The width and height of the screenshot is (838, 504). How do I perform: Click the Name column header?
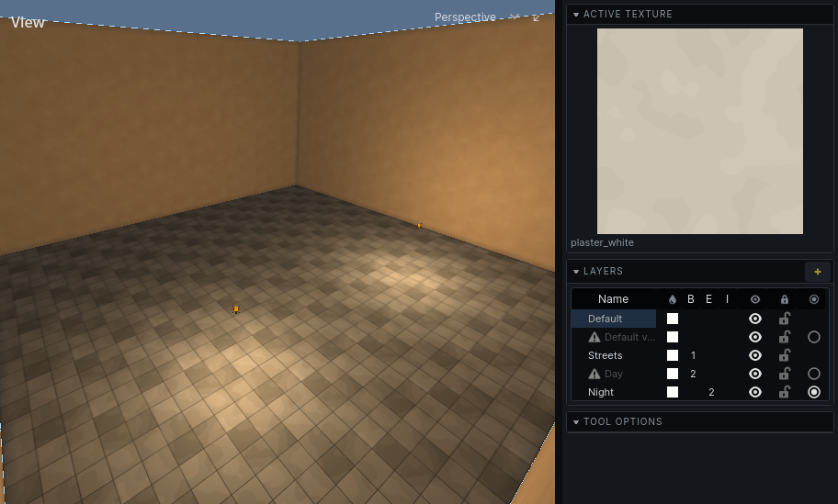(613, 299)
